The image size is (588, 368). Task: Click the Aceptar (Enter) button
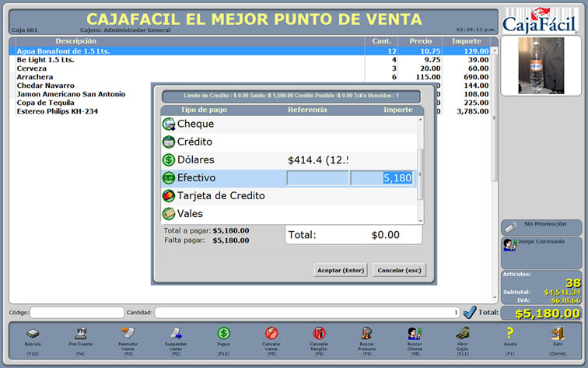pyautogui.click(x=340, y=271)
